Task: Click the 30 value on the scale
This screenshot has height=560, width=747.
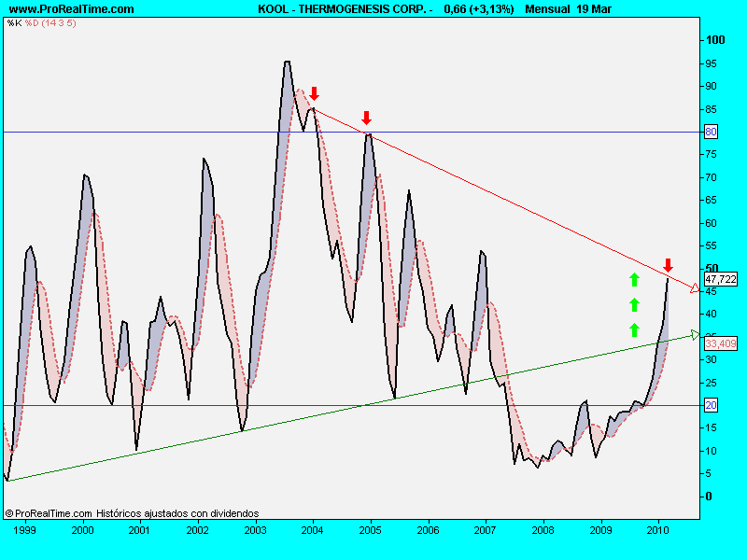Action: click(x=711, y=359)
